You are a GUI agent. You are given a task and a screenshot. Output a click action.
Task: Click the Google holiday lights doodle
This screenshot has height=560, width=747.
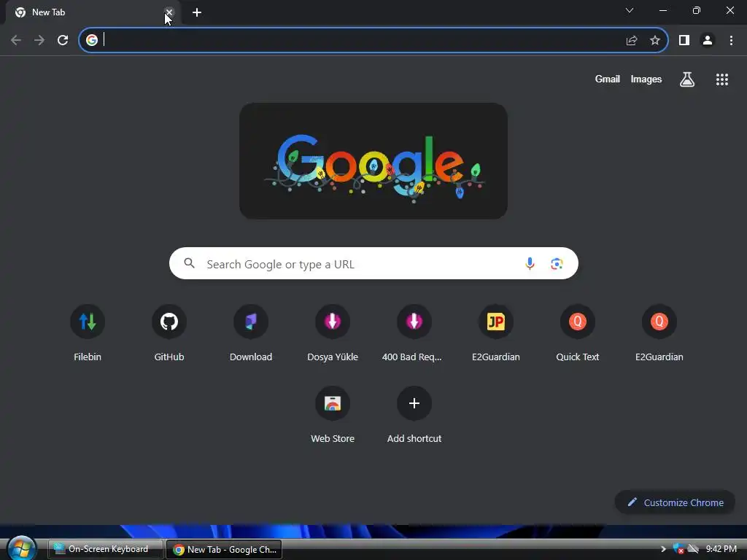pos(373,161)
